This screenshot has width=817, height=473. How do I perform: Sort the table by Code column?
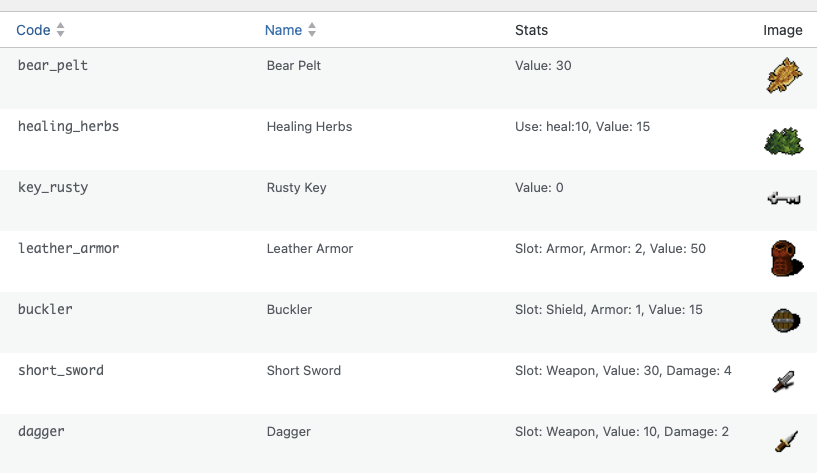33,30
